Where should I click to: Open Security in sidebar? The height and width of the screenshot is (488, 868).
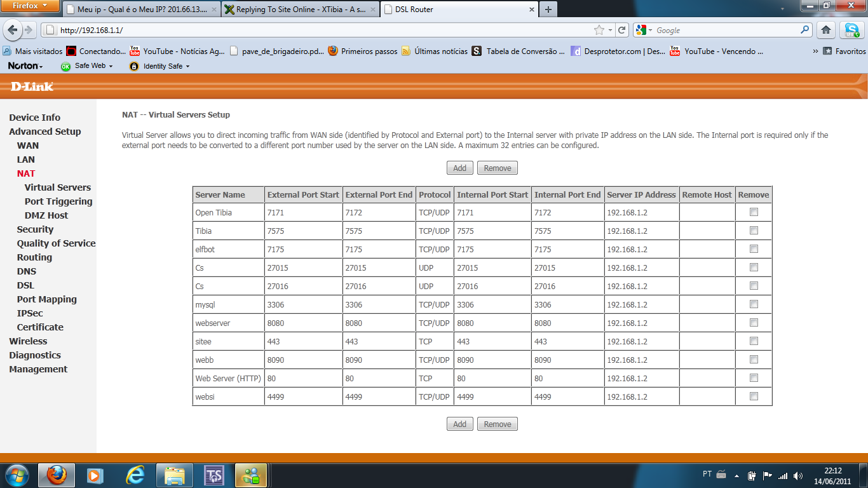[x=35, y=229]
